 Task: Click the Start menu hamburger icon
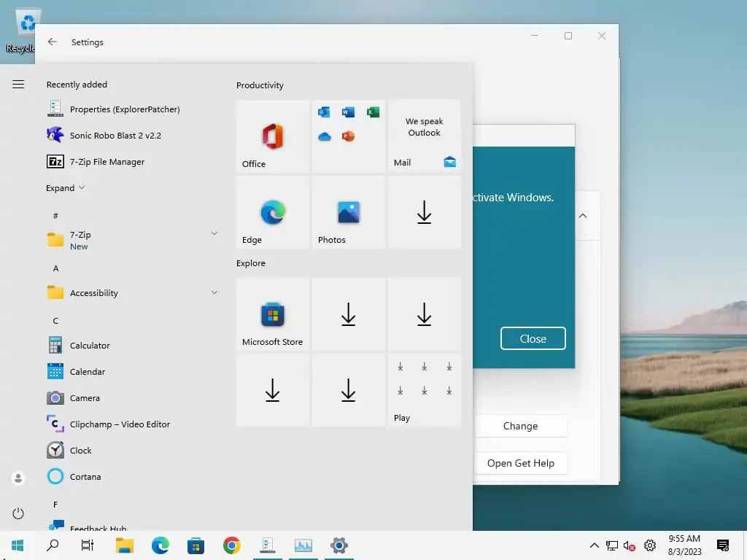point(18,85)
